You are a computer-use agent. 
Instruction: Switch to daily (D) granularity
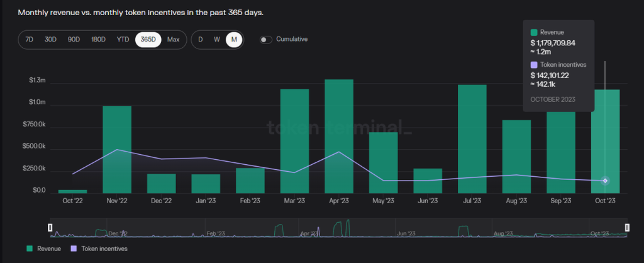click(201, 39)
